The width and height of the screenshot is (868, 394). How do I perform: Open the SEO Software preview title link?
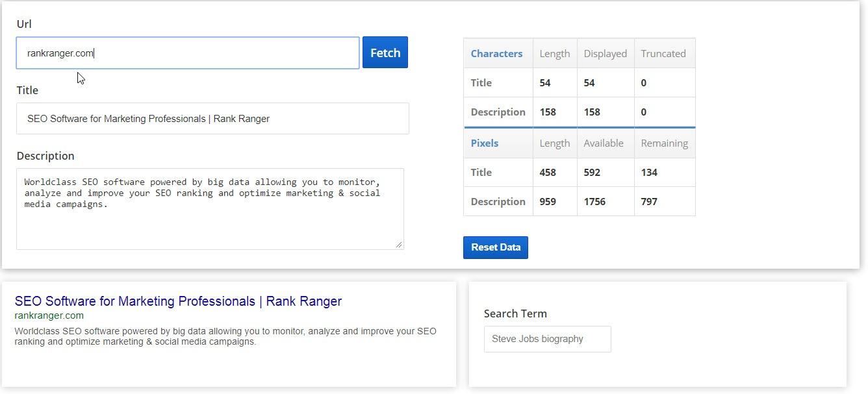[x=178, y=301]
